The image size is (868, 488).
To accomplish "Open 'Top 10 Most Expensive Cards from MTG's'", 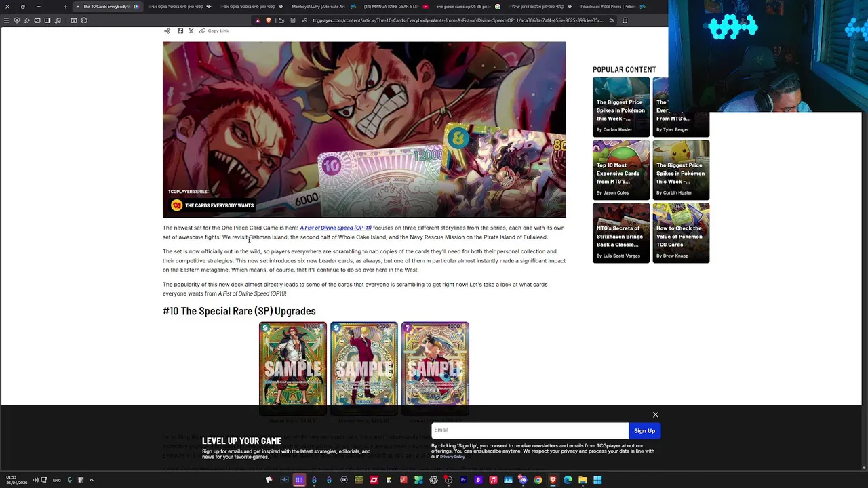I will coord(621,169).
